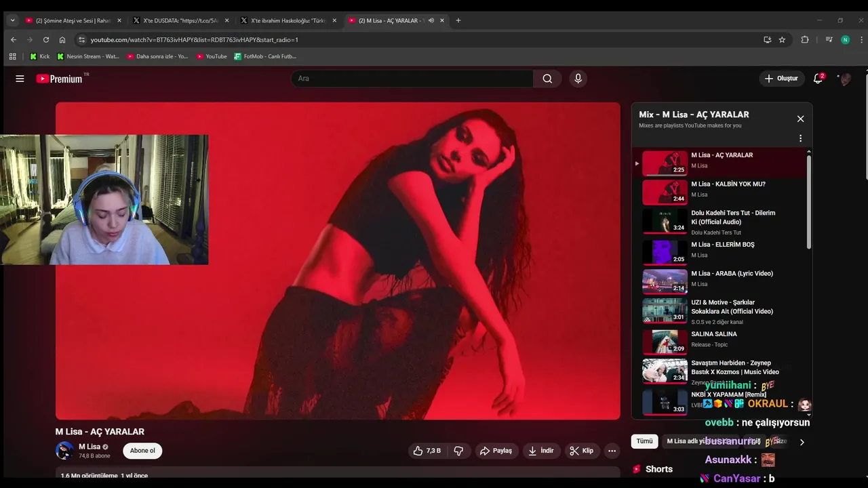Viewport: 868px width, 488px height.
Task: Click the URL address bar
Action: [420, 40]
